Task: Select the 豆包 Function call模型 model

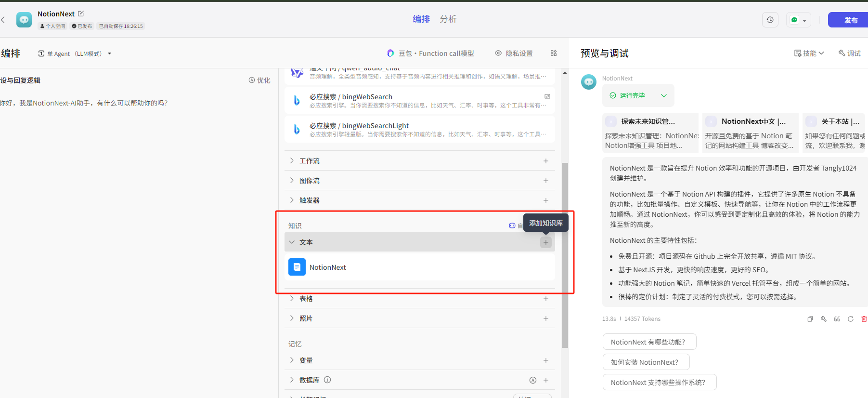Action: click(x=431, y=53)
